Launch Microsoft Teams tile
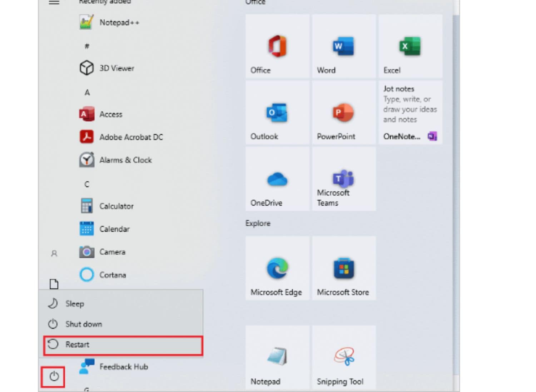 pyautogui.click(x=344, y=179)
